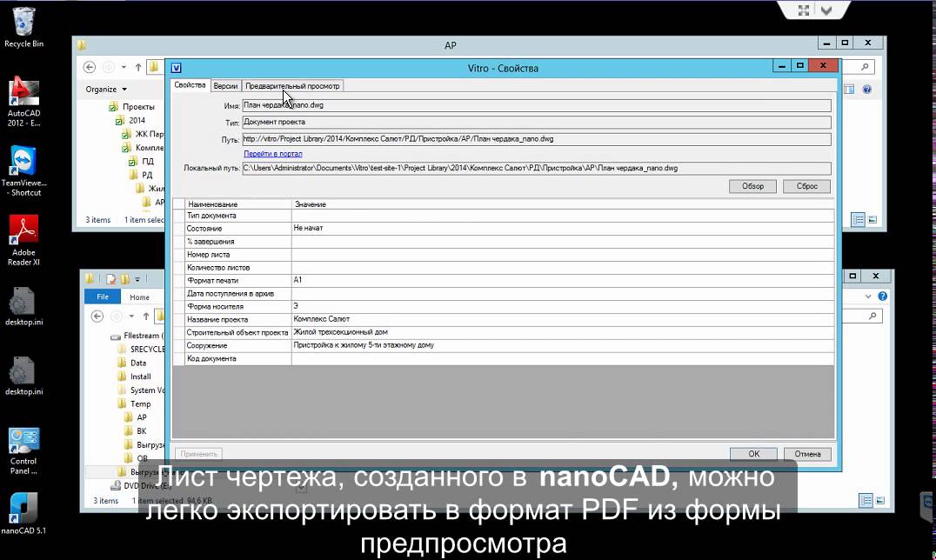Screen dimensions: 936x560
Task: Open recent locations dropdown in lower explorer
Action: pyautogui.click(x=131, y=316)
